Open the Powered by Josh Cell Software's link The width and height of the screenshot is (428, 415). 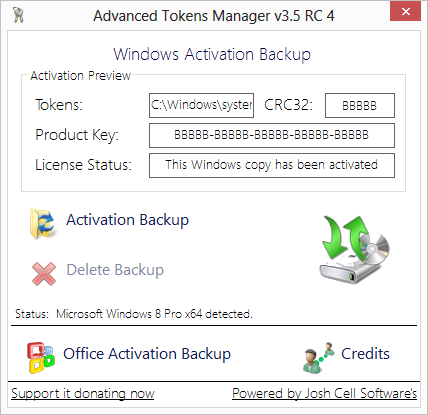click(324, 394)
